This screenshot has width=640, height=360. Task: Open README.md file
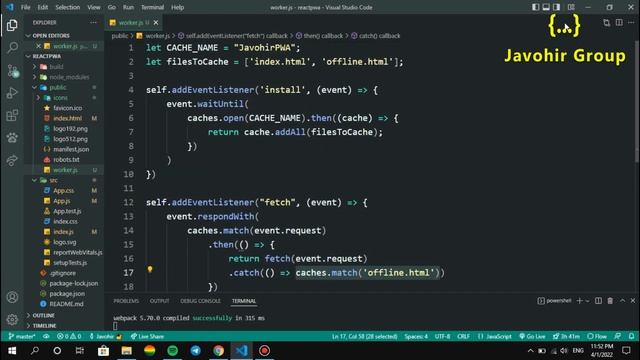66,304
